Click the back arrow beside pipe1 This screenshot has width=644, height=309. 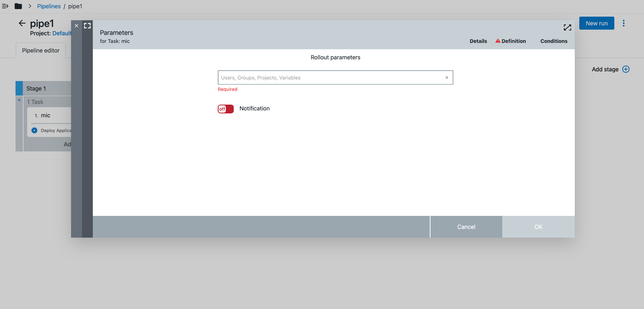[x=22, y=23]
